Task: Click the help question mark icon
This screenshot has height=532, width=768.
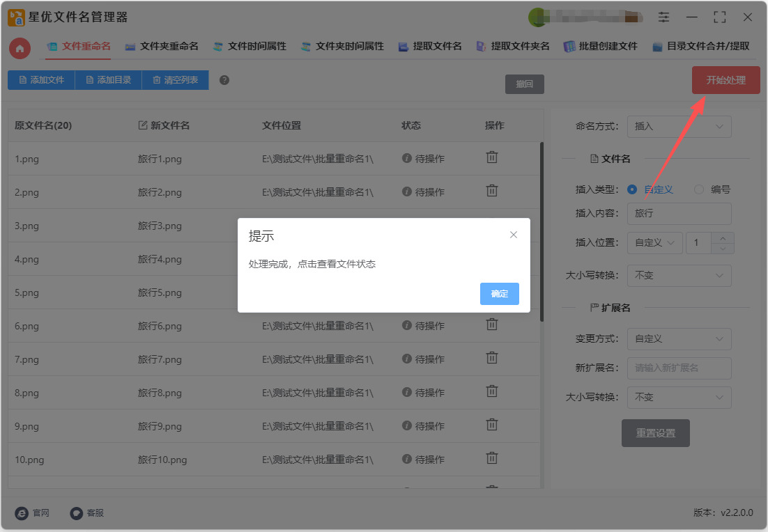Action: click(x=224, y=80)
